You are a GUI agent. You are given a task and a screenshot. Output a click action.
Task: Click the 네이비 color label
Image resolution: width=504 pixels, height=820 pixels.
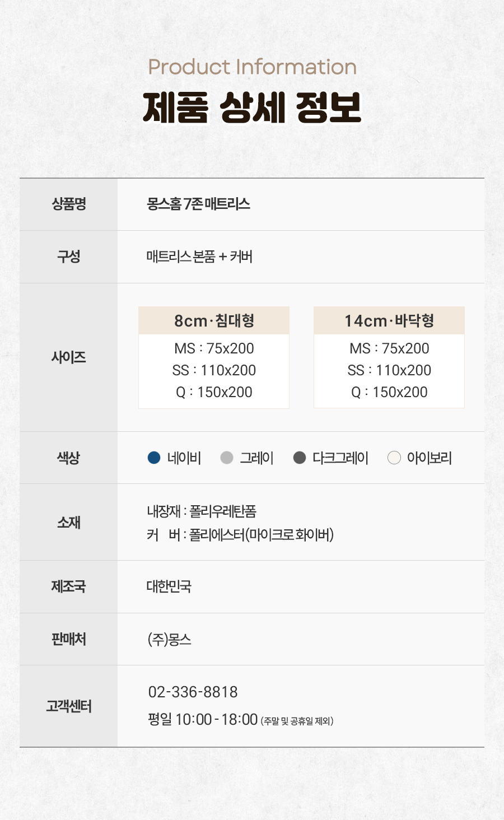(x=184, y=458)
